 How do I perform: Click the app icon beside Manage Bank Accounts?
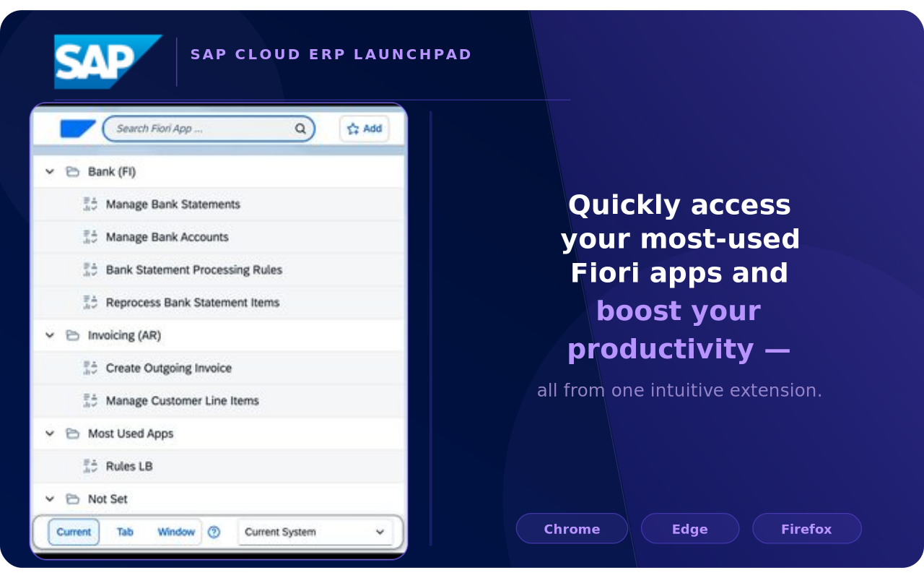pos(90,237)
